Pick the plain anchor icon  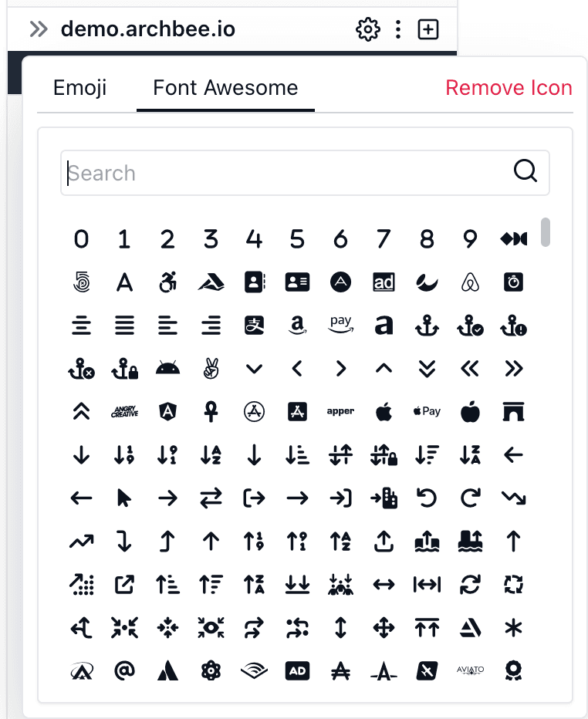[427, 325]
